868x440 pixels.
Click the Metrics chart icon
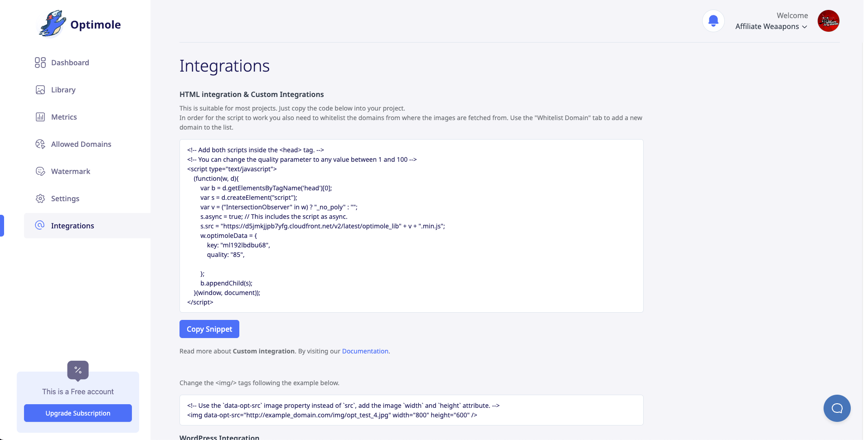(x=40, y=117)
